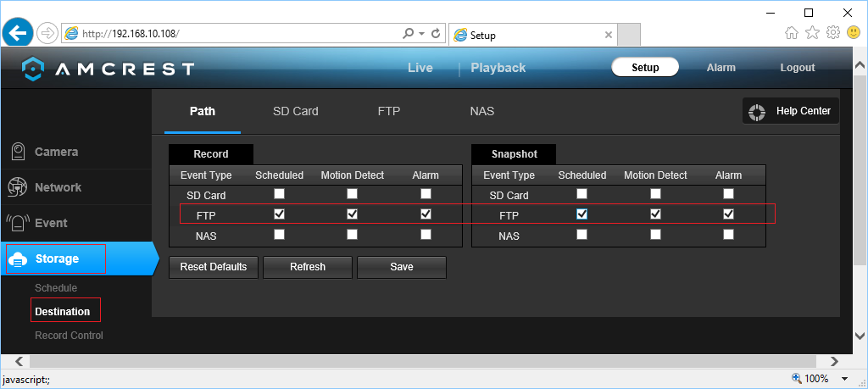Click the Amcrest logo icon
Viewport: 868px width, 389px height.
[32, 68]
